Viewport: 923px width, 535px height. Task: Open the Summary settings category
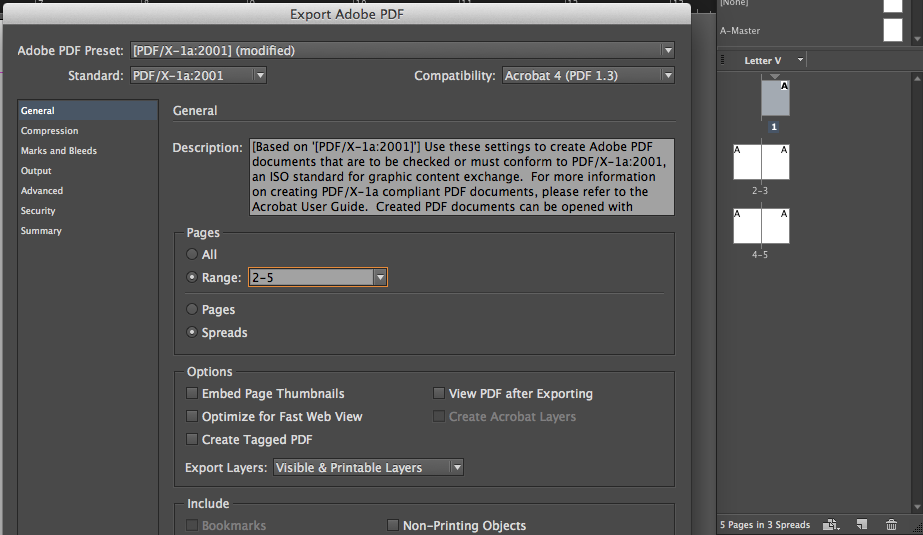pyautogui.click(x=88, y=231)
